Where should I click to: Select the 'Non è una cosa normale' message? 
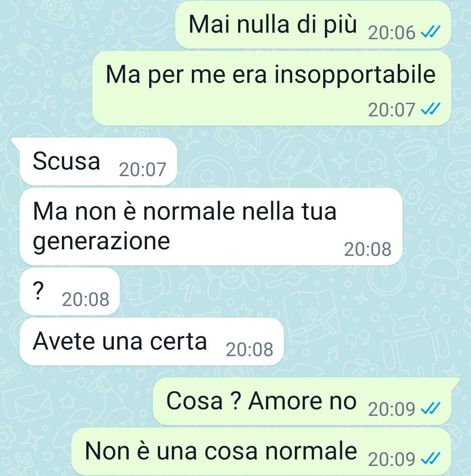click(x=262, y=452)
